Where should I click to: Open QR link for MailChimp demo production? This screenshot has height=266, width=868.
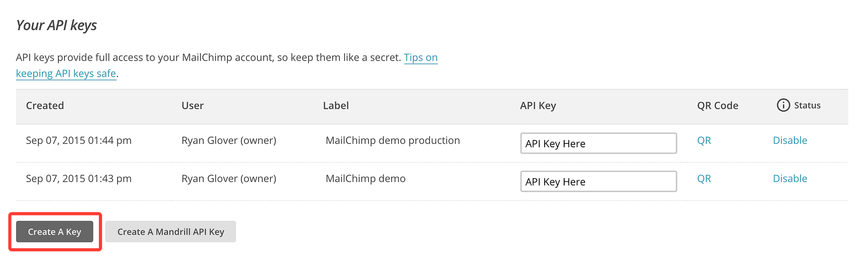click(x=704, y=140)
